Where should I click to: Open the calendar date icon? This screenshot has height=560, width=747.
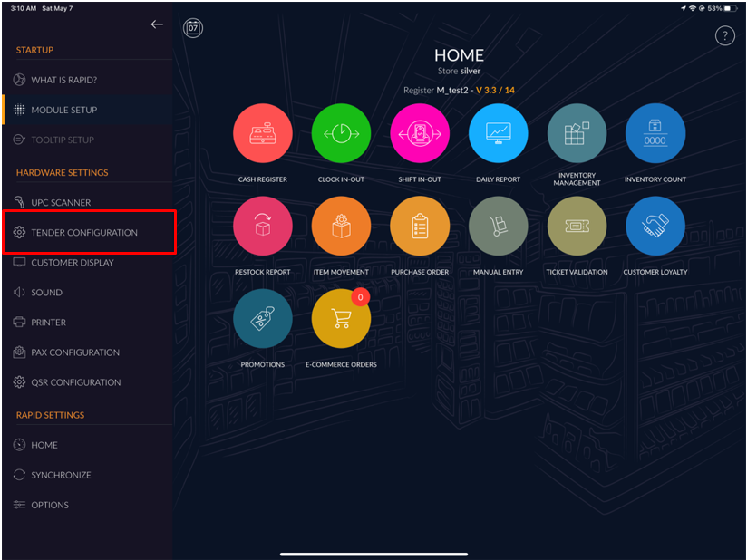tap(193, 28)
